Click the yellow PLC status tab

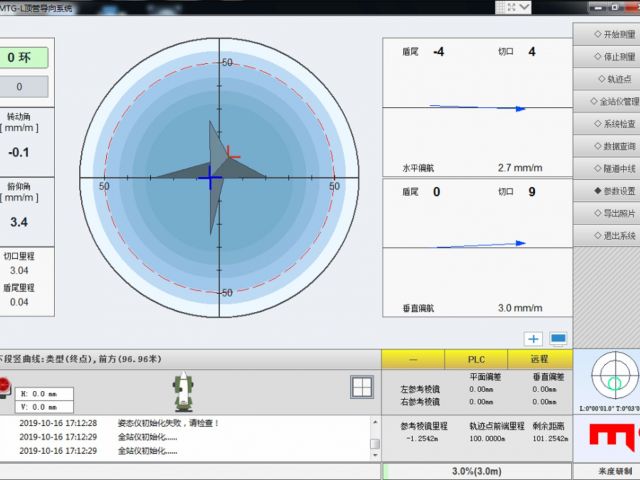[x=476, y=359]
